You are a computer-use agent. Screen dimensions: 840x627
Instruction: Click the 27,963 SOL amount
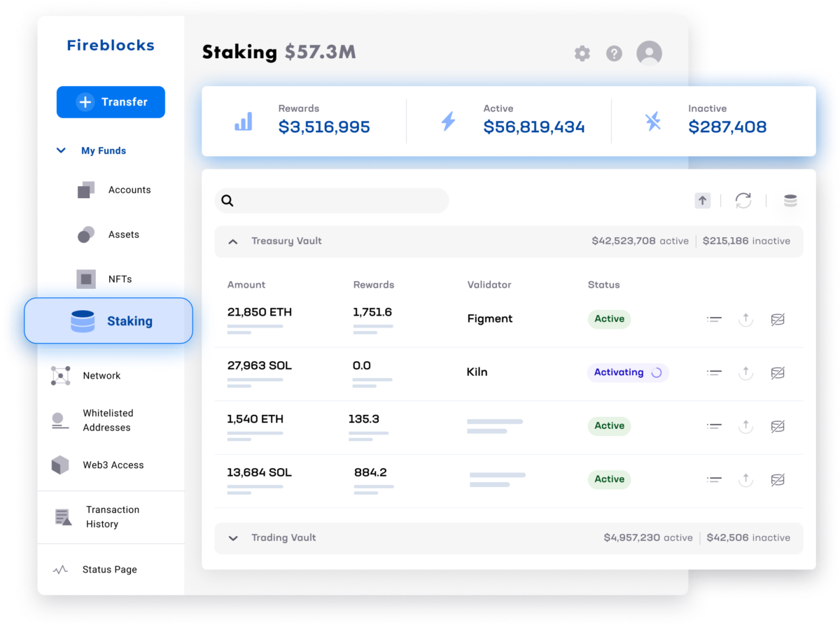260,366
